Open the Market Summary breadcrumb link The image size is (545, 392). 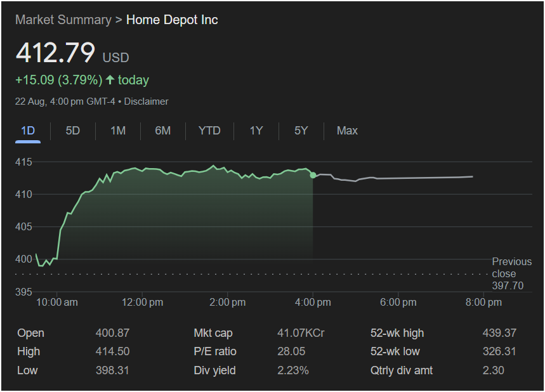click(x=63, y=20)
